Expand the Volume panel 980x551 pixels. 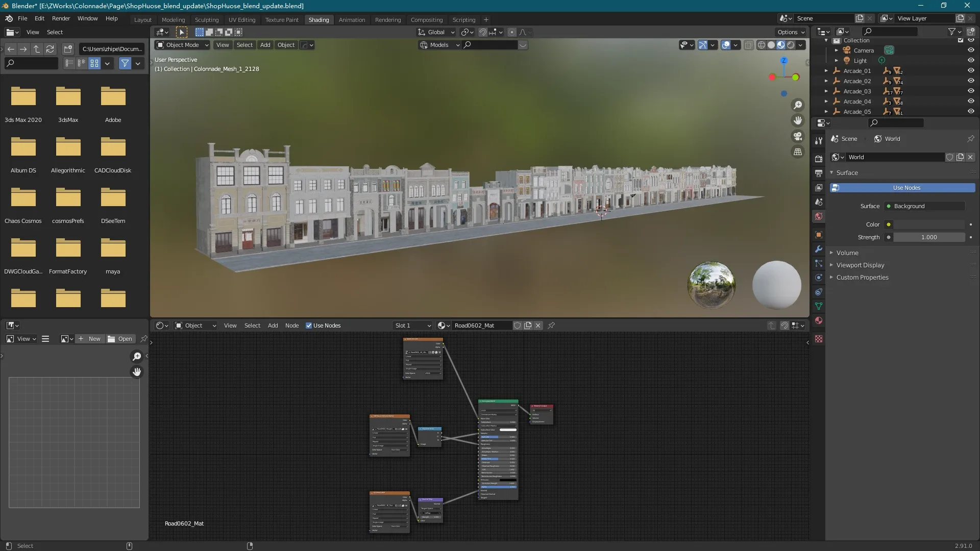(847, 253)
